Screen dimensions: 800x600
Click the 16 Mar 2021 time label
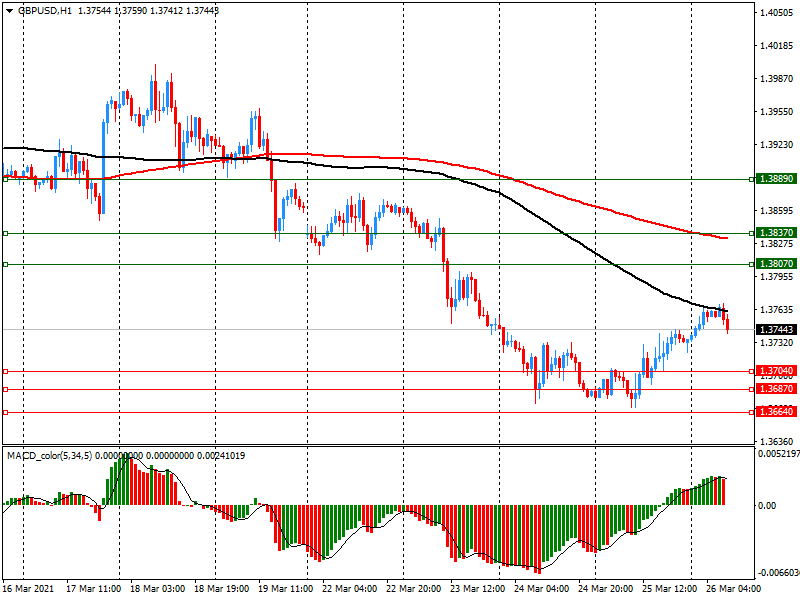28,589
